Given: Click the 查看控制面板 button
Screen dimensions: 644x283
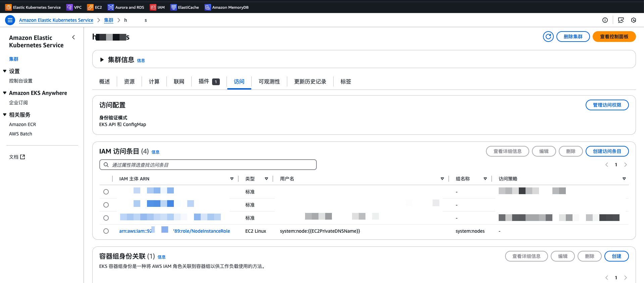Looking at the screenshot, I should coord(614,37).
